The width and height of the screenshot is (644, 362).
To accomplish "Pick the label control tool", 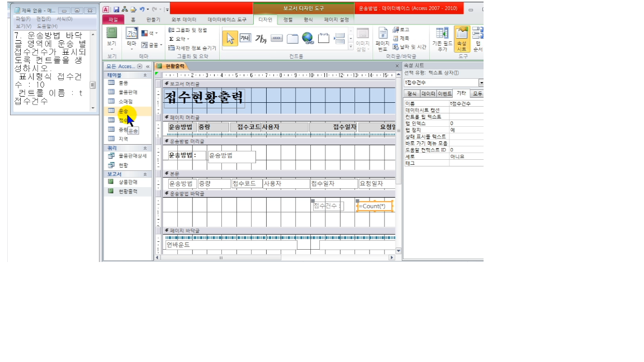I will (x=261, y=38).
